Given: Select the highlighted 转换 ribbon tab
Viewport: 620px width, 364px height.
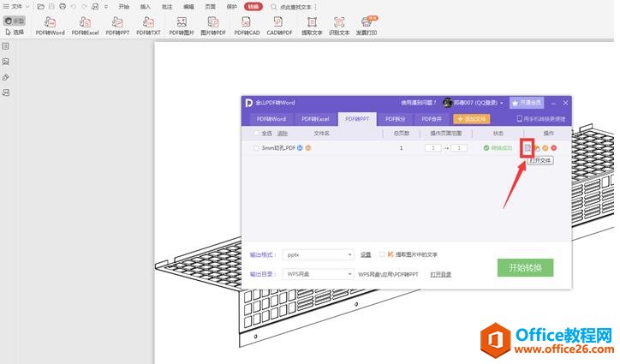Looking at the screenshot, I should pos(253,7).
